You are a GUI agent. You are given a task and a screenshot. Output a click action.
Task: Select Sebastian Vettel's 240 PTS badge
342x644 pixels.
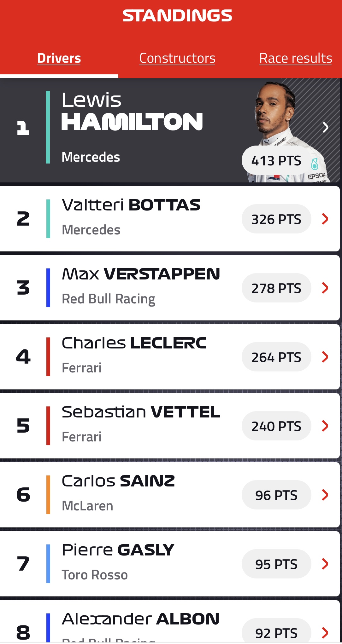click(x=276, y=426)
